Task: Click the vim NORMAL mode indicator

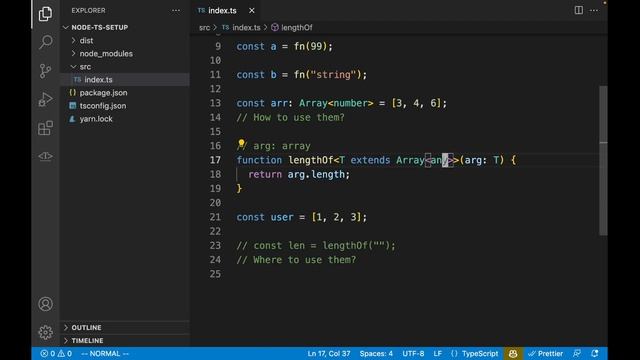Action: (105, 353)
